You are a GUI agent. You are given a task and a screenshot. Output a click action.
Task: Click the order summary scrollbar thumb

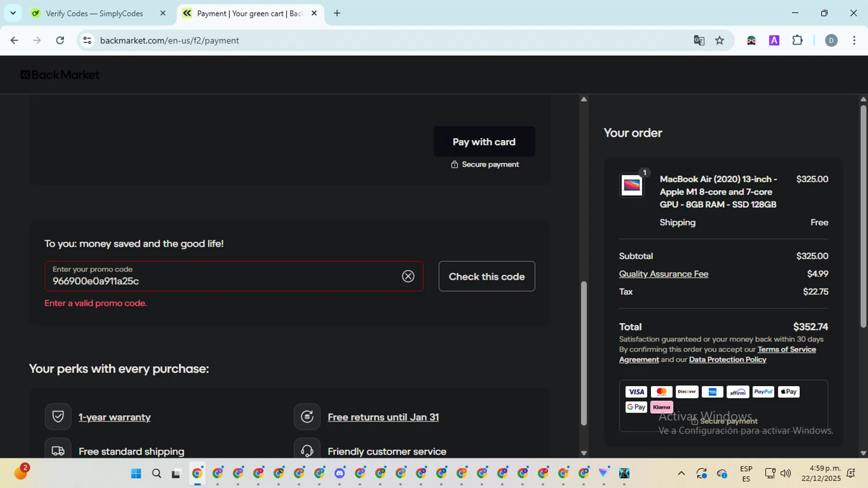pos(863,217)
